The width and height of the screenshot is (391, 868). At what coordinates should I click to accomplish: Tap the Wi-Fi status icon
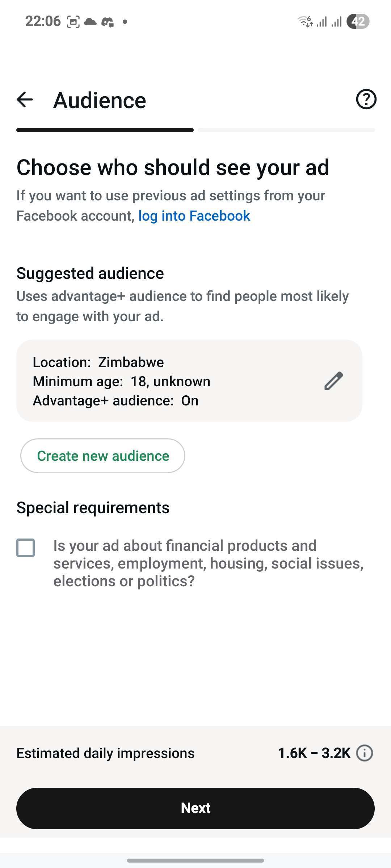tap(305, 21)
